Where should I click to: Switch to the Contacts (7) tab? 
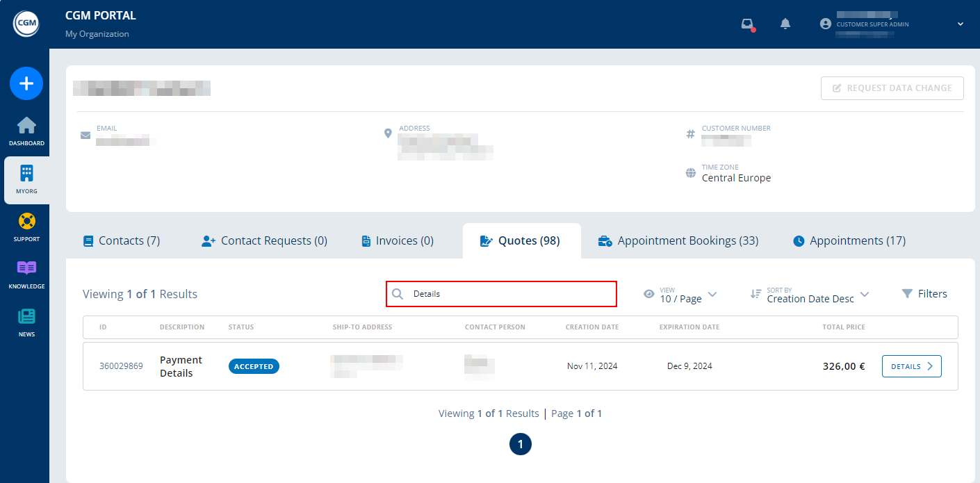pyautogui.click(x=122, y=241)
